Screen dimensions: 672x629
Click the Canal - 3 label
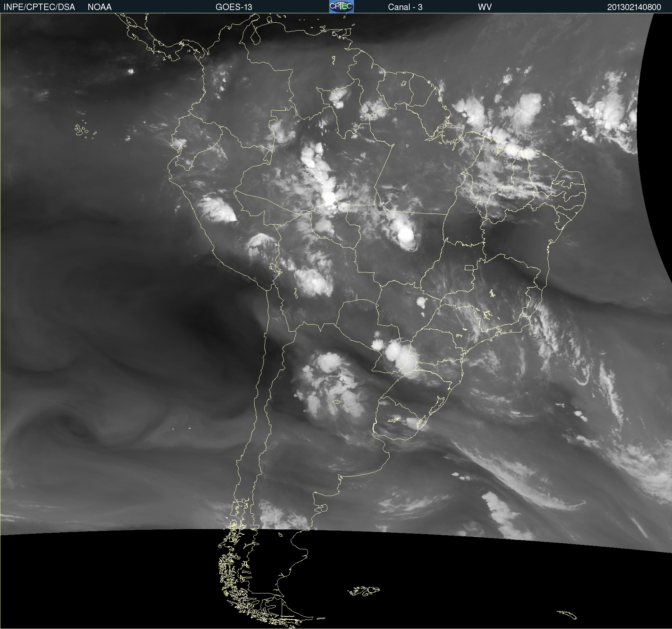pos(405,7)
